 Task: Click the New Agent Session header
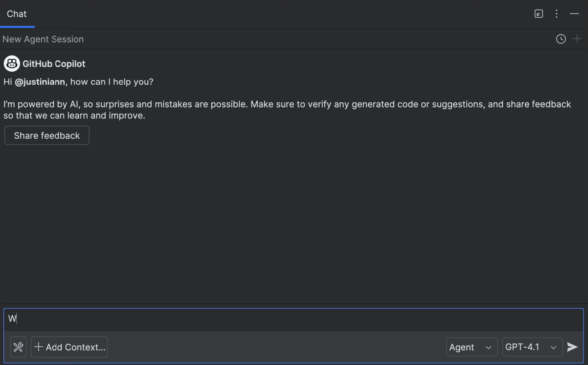click(43, 39)
